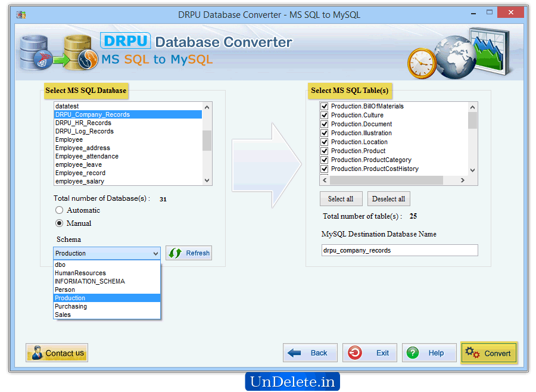Click the blue back arrow icon

294,353
